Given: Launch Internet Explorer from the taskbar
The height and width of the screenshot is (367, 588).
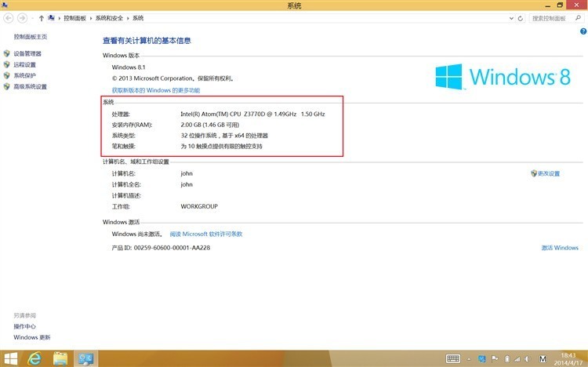Looking at the screenshot, I should [x=34, y=358].
